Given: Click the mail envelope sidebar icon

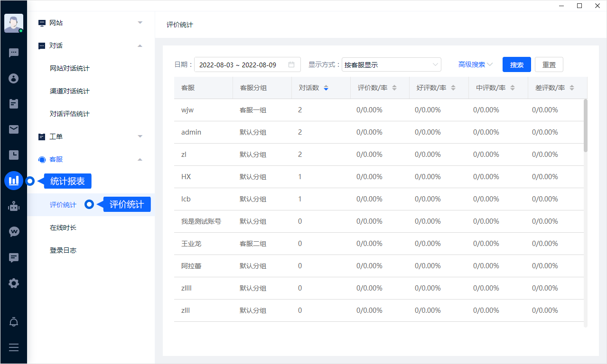Looking at the screenshot, I should (x=14, y=129).
